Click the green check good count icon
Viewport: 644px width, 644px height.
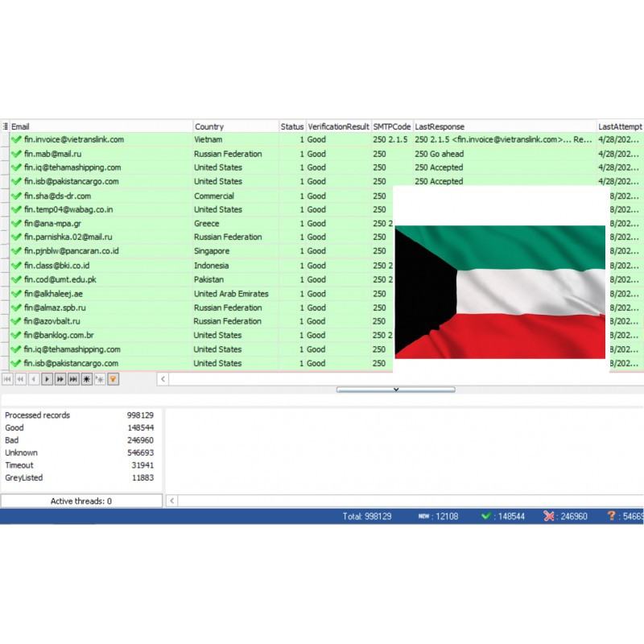[x=486, y=516]
